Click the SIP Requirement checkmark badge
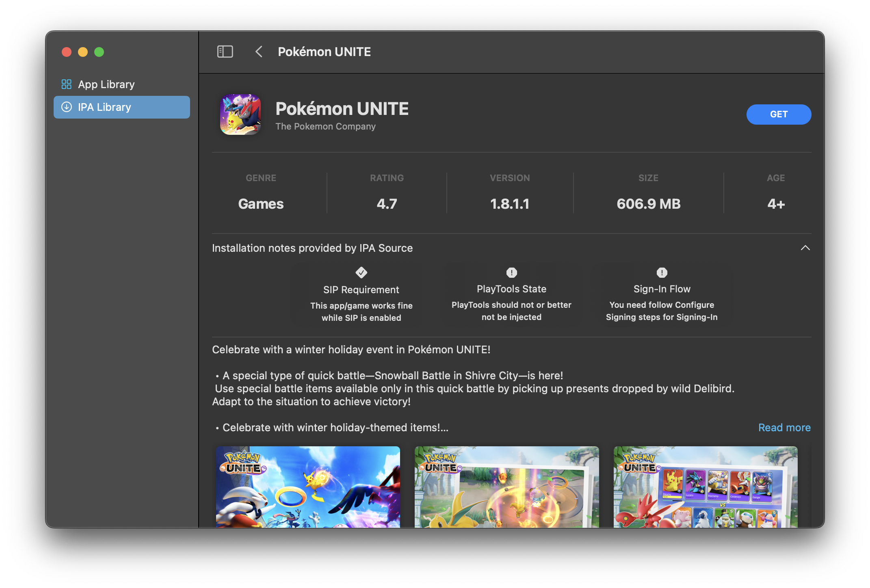 pyautogui.click(x=361, y=272)
